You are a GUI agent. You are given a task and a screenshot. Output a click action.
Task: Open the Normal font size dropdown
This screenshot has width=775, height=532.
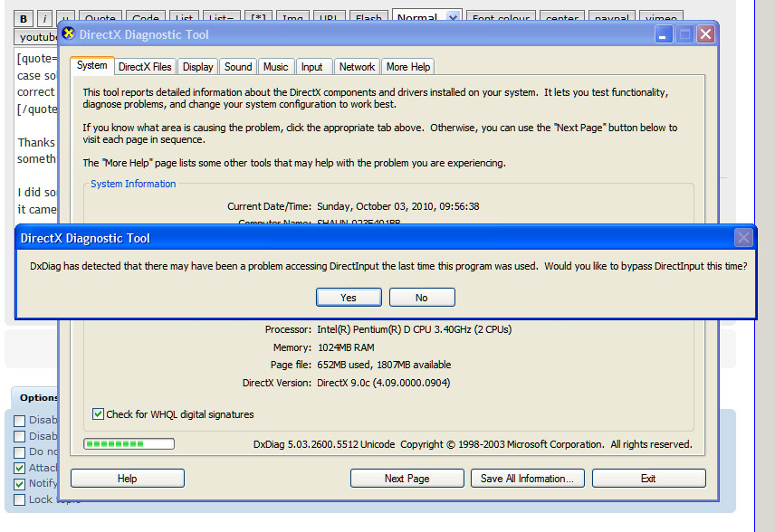454,17
